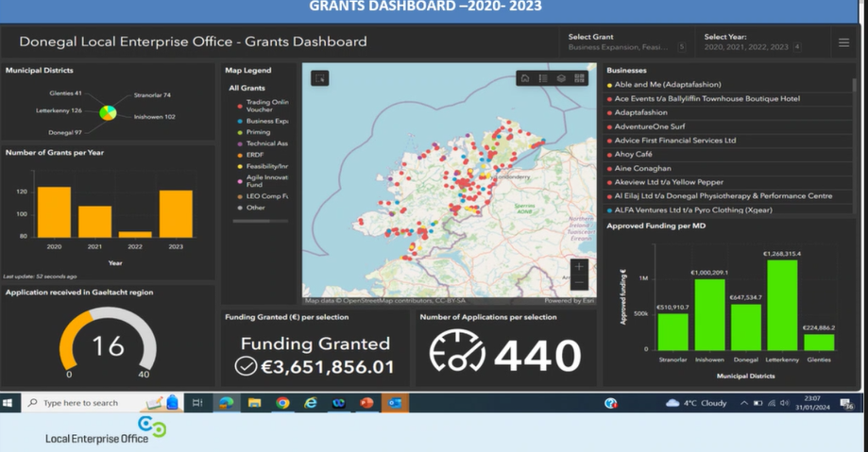Open the dashboard hamburger menu
Image resolution: width=868 pixels, height=452 pixels.
[843, 42]
